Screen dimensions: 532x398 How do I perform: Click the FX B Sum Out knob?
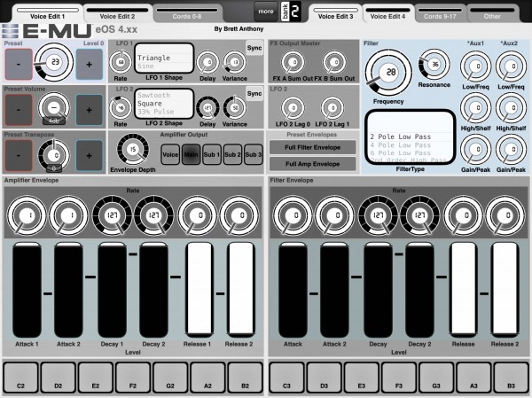point(334,62)
